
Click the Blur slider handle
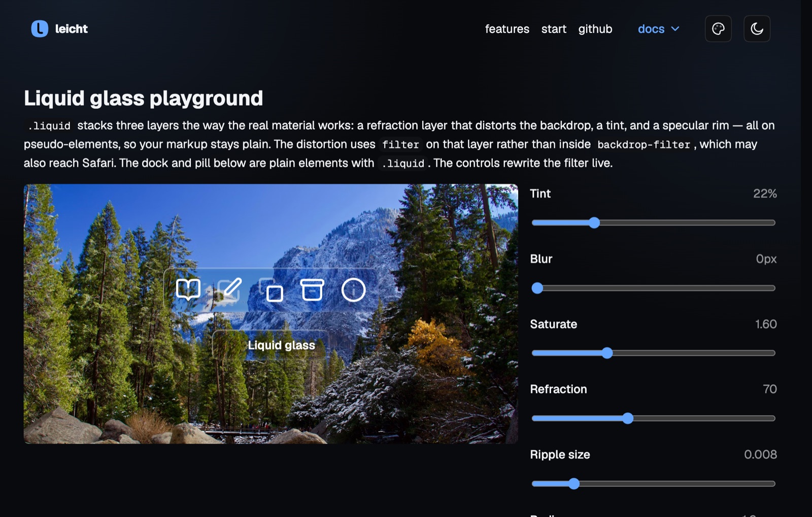coord(537,288)
